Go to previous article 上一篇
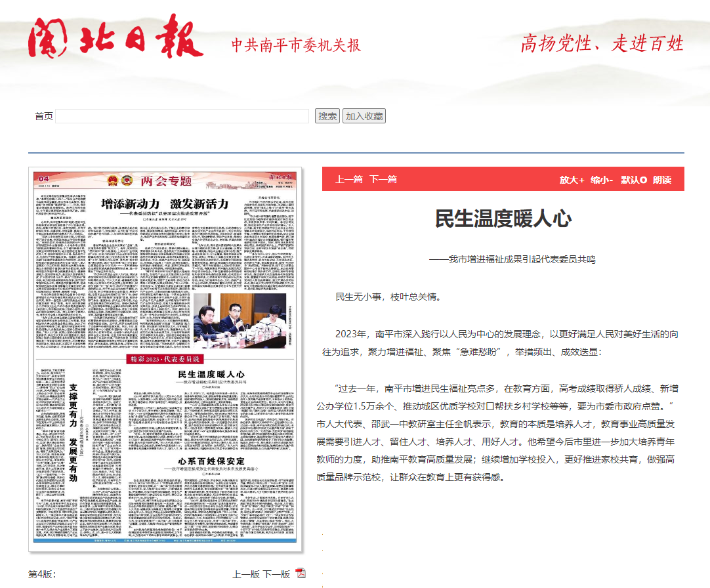 (349, 179)
